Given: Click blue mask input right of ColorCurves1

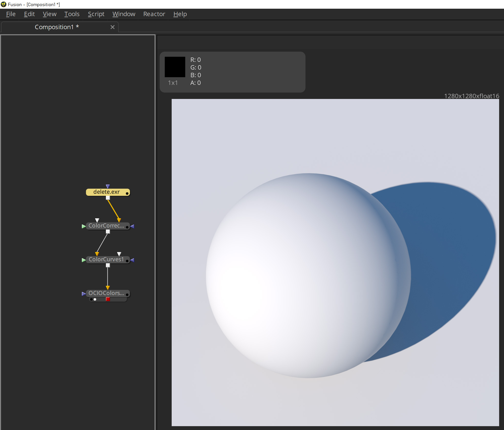Looking at the screenshot, I should [x=132, y=260].
